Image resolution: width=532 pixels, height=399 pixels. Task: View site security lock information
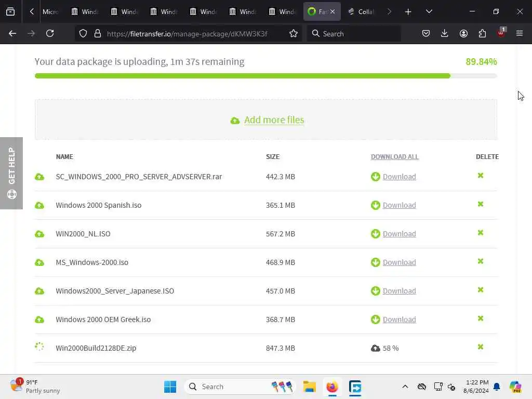(98, 33)
